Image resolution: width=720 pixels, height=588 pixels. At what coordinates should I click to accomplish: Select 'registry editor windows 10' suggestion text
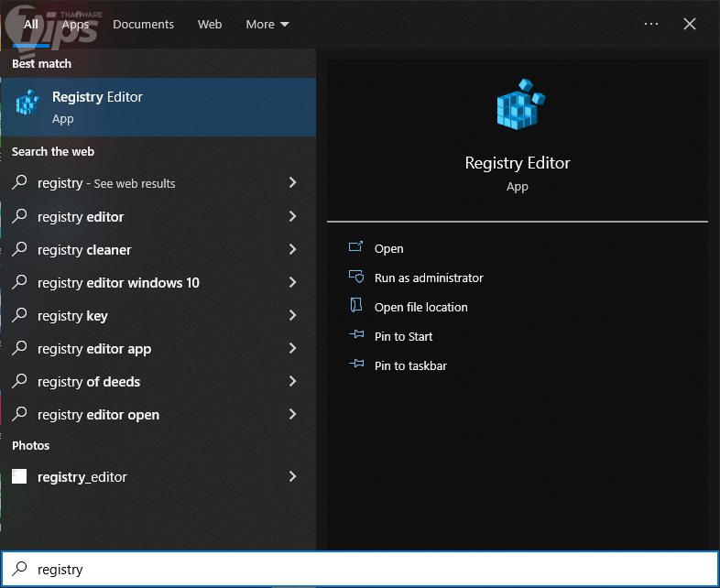(118, 283)
